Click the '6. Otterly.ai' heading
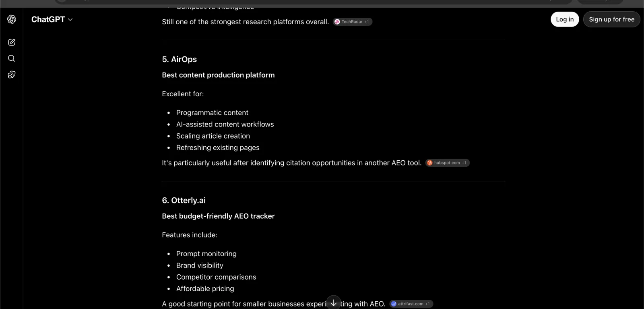This screenshot has width=644, height=309. pos(184,200)
